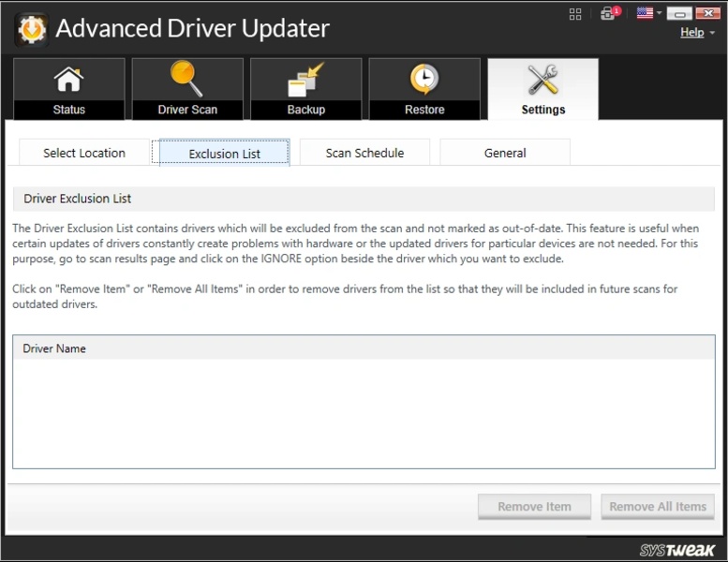
Task: Click the Advanced Driver Updater logo
Action: click(31, 29)
